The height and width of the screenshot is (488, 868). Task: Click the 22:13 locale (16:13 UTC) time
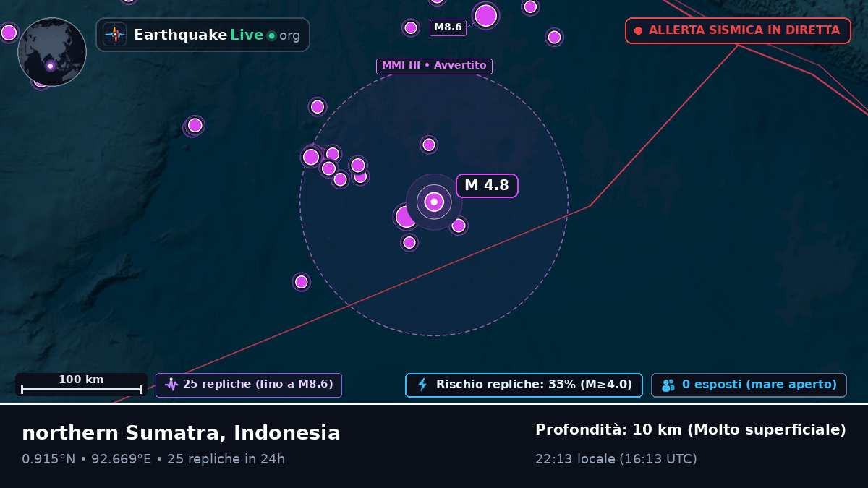pos(616,459)
